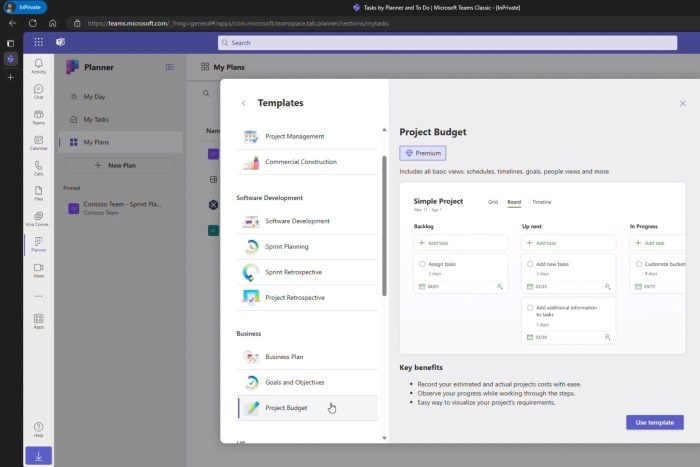Add task in the Up next bucket
The width and height of the screenshot is (700, 467).
(568, 243)
